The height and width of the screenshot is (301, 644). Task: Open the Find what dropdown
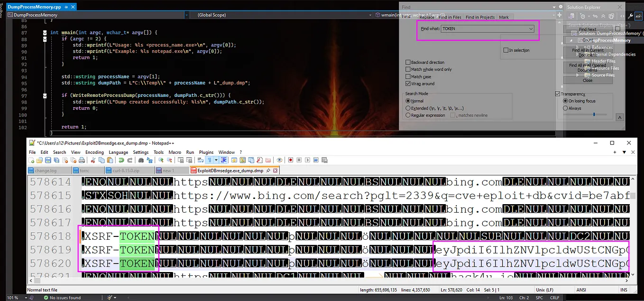click(x=530, y=28)
